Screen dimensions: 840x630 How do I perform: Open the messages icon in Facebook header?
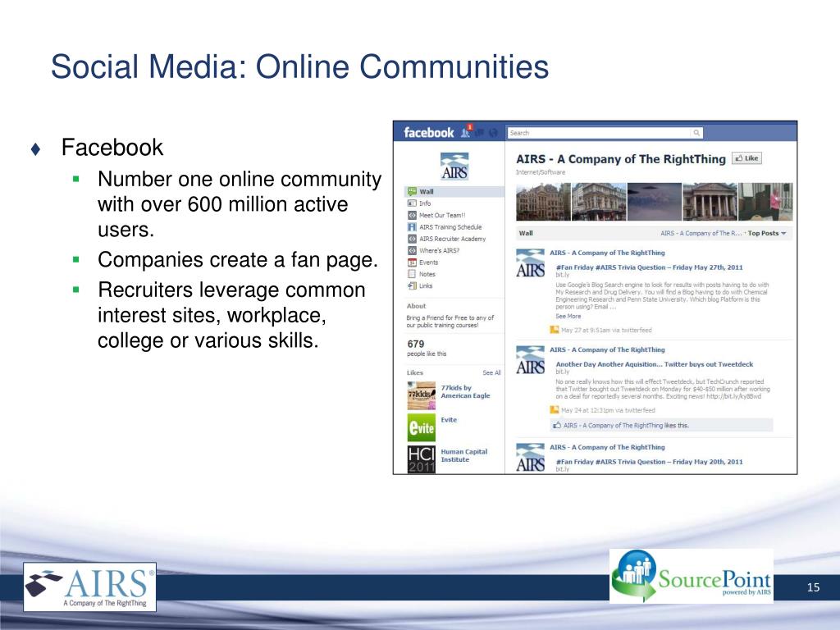click(480, 132)
